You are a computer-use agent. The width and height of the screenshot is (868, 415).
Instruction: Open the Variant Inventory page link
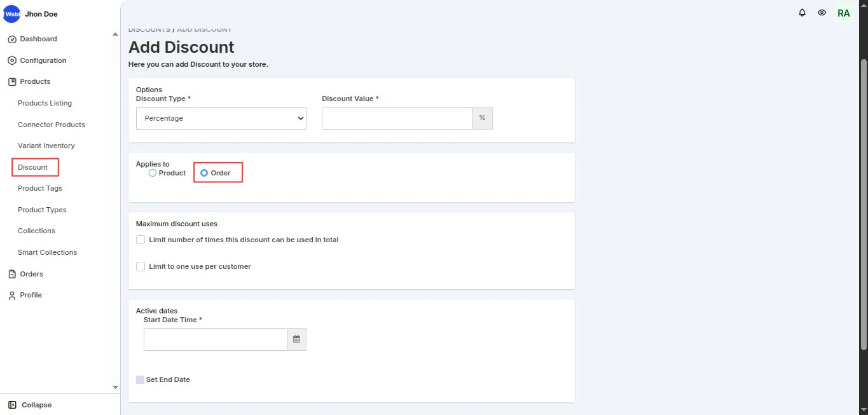[46, 146]
